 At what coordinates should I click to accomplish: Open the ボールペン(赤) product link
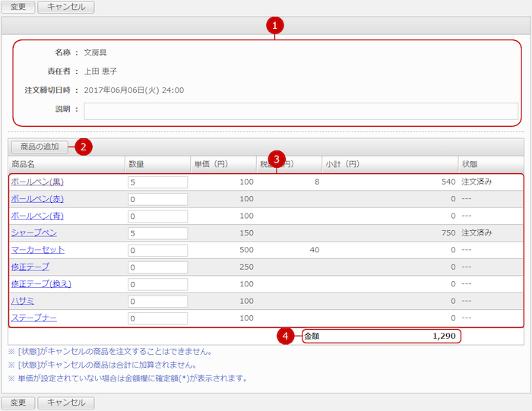(x=37, y=199)
